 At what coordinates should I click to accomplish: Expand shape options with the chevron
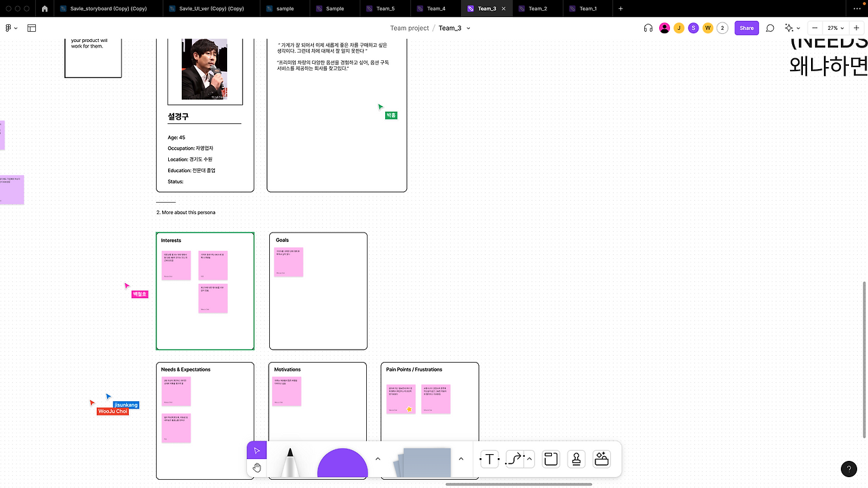(378, 459)
